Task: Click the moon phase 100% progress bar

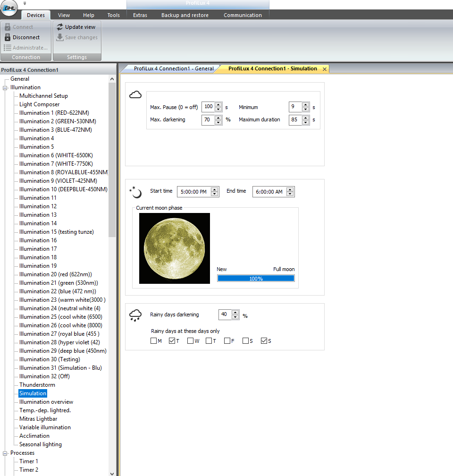Action: (256, 279)
